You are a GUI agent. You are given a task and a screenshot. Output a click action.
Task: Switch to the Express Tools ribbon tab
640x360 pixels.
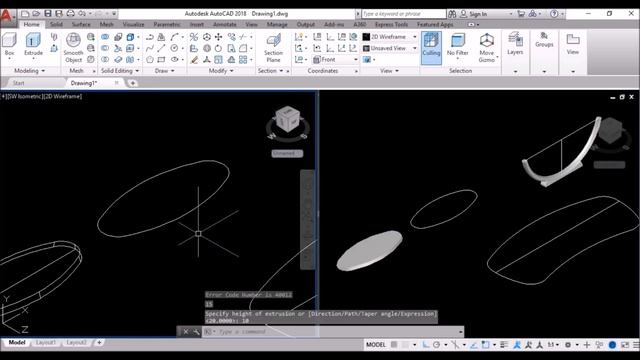(391, 24)
